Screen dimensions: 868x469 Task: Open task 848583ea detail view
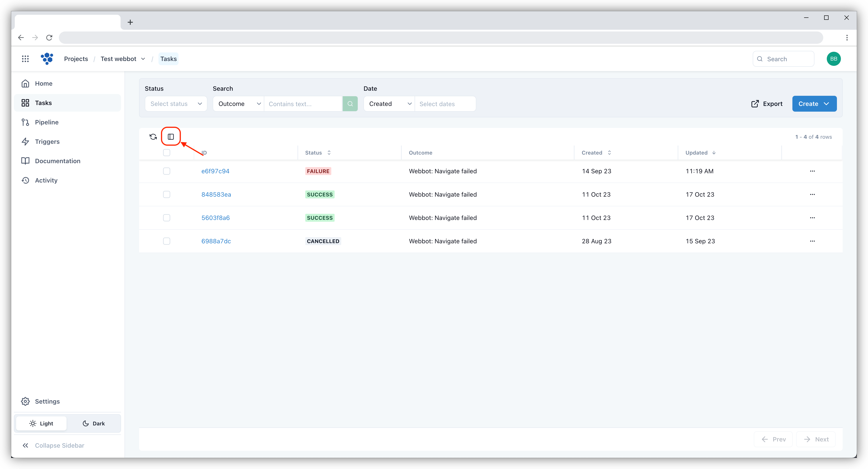[x=216, y=194]
